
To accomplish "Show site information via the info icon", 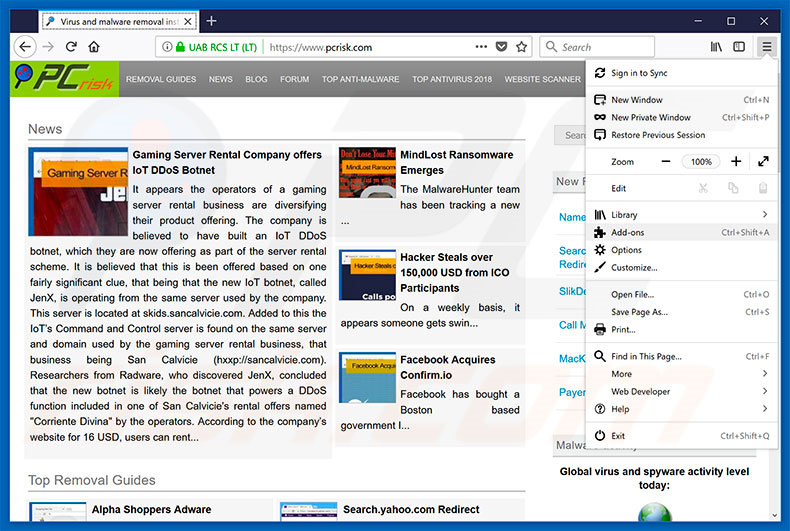I will [x=167, y=47].
